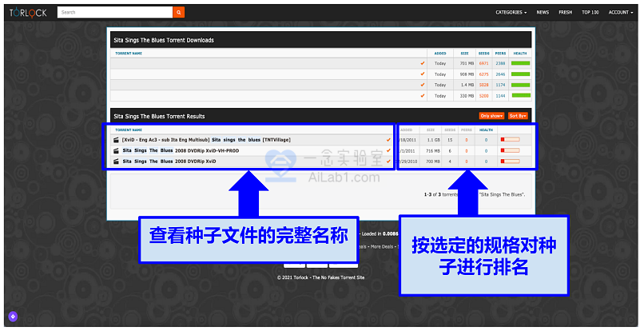The width and height of the screenshot is (644, 331).
Task: Click the verified checkmark on the TNTVillage row
Action: point(388,140)
